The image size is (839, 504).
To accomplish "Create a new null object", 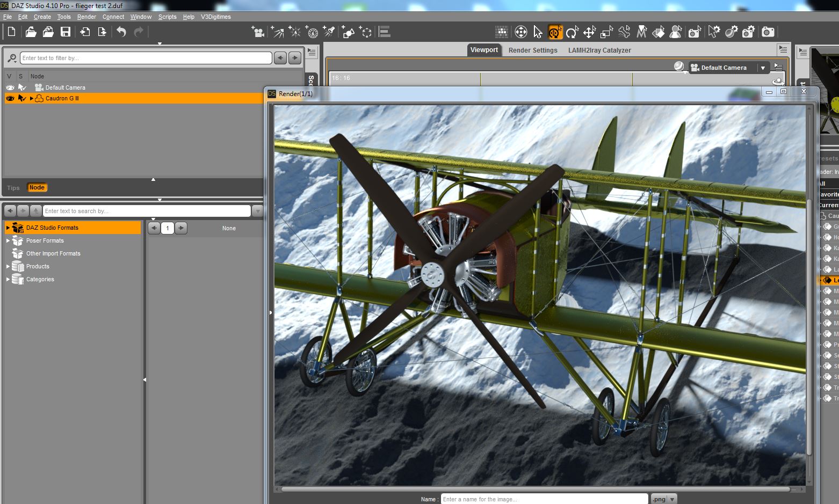I will pos(366,32).
